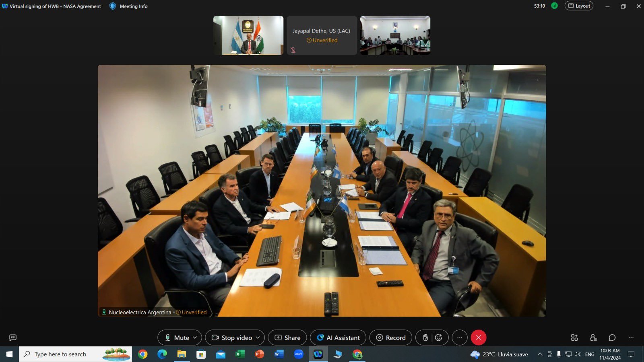Image resolution: width=644 pixels, height=362 pixels.
Task: Raise hand in the meeting
Action: click(425, 337)
